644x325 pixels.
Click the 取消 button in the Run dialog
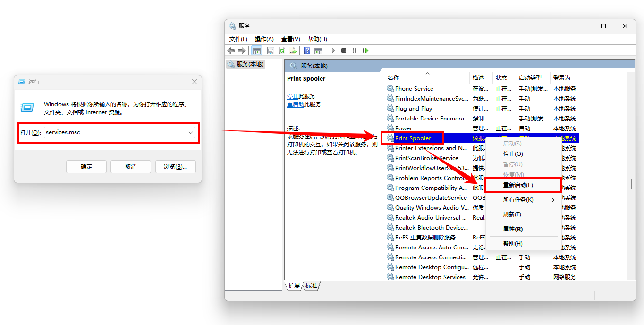[x=131, y=167]
